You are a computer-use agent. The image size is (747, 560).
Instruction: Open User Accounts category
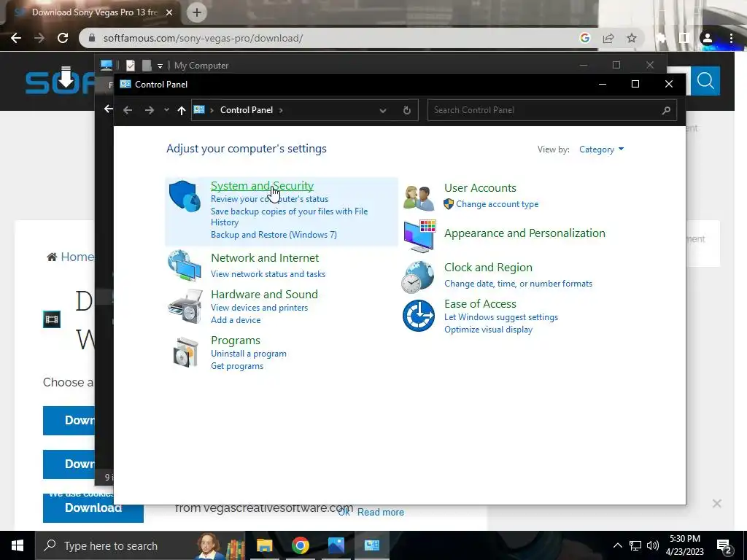point(480,187)
